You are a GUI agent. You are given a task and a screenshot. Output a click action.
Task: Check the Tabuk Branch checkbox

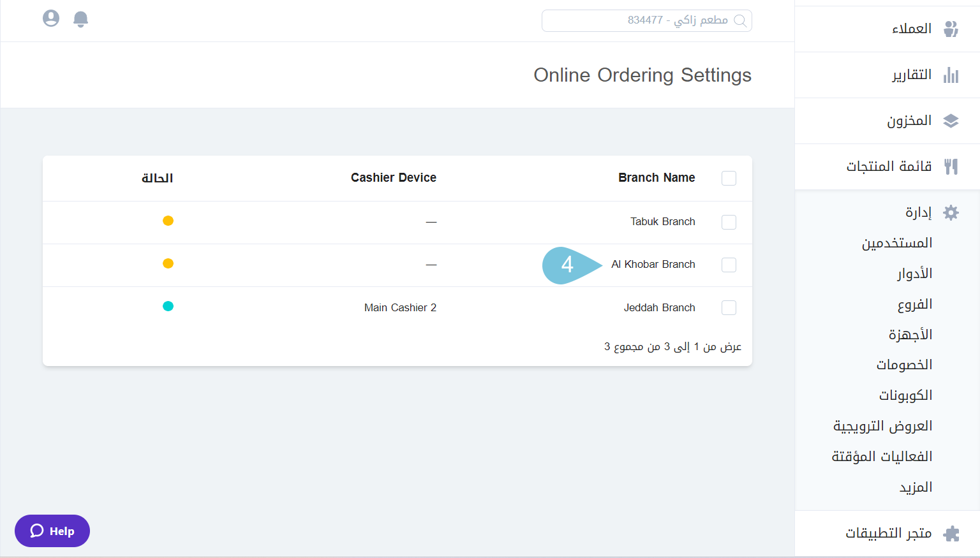pos(729,222)
